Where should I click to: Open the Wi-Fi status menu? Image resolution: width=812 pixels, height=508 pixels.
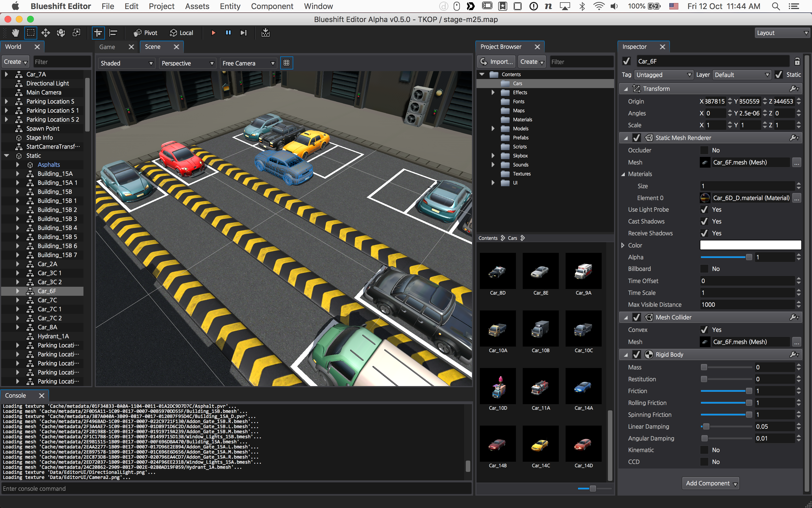pyautogui.click(x=599, y=6)
